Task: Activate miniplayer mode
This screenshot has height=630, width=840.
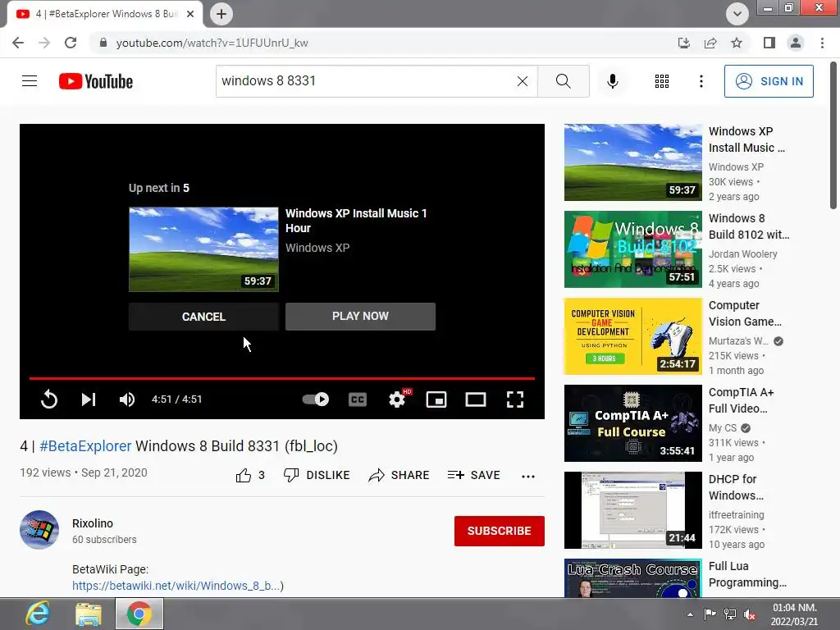Action: click(x=436, y=399)
